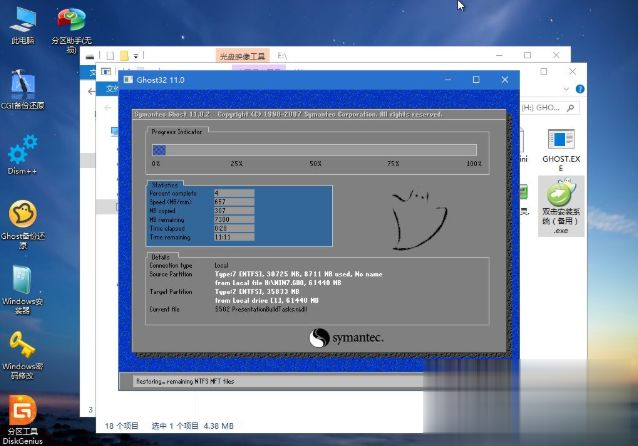Close the rear E:\ Explorer window
This screenshot has width=638, height=446.
[556, 55]
